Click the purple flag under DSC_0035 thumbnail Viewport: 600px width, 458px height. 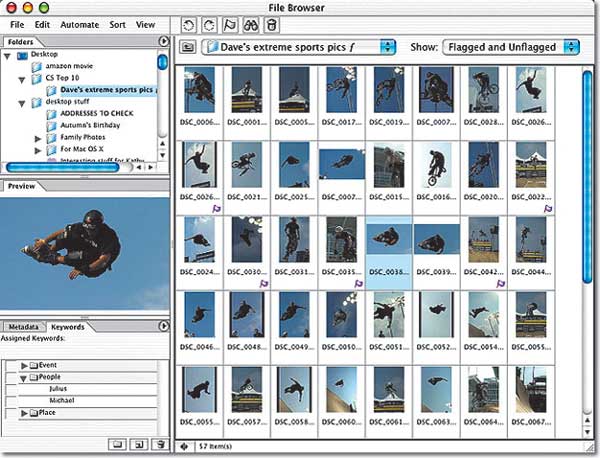click(x=359, y=284)
